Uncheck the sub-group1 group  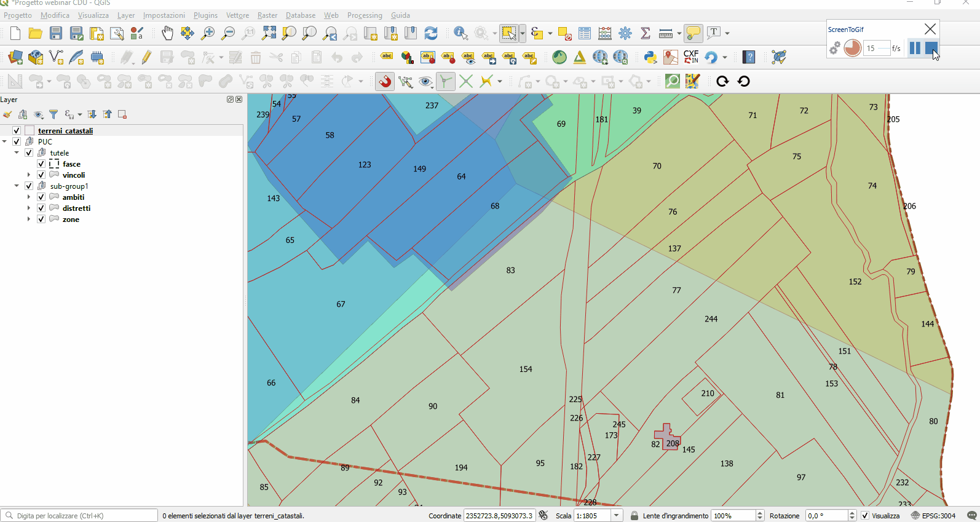(29, 186)
